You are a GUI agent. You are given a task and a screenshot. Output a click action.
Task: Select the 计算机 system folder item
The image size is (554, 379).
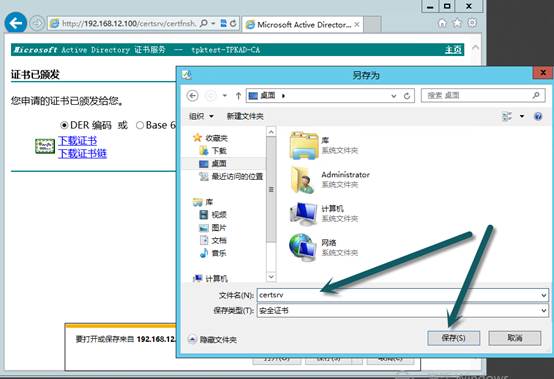(x=324, y=214)
